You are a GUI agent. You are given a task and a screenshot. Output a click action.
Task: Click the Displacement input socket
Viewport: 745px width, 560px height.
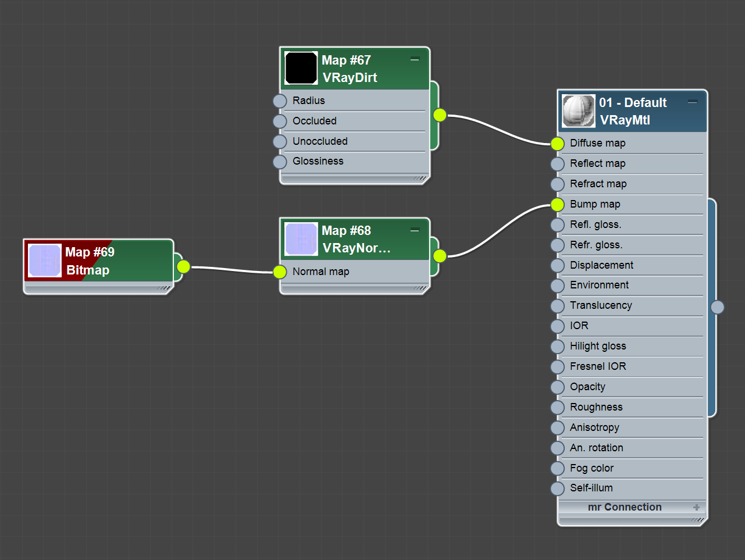pos(557,265)
